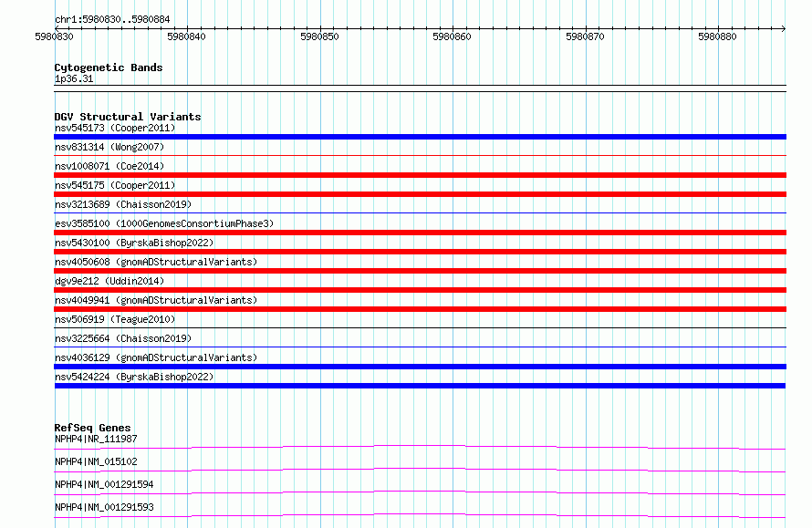Click ruler tick label 5980870
The image size is (812, 528).
585,36
